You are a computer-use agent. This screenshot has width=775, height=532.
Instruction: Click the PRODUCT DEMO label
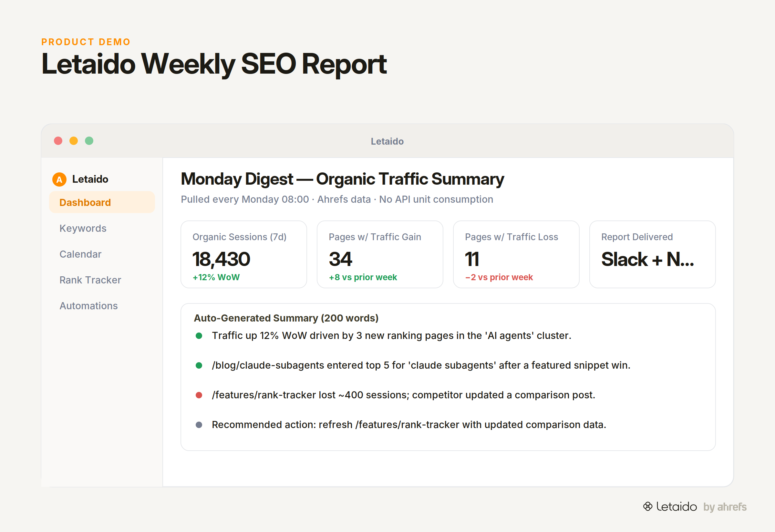point(86,42)
